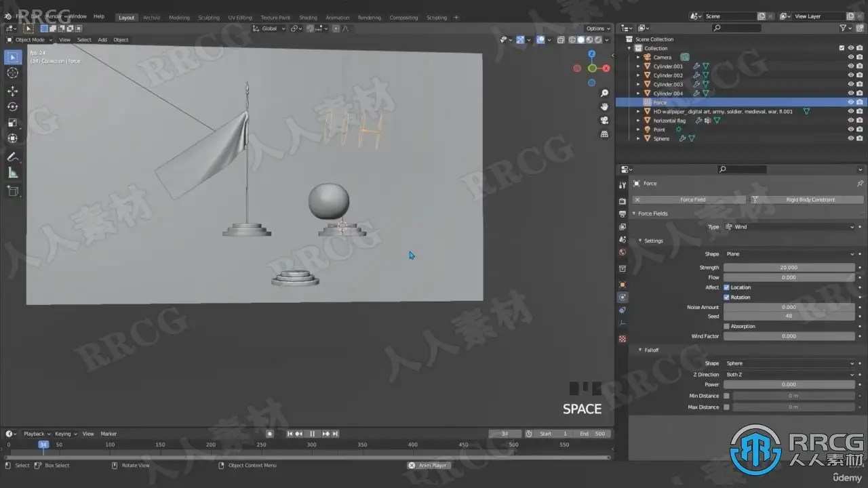Open the Scene properties tab

pyautogui.click(x=623, y=240)
